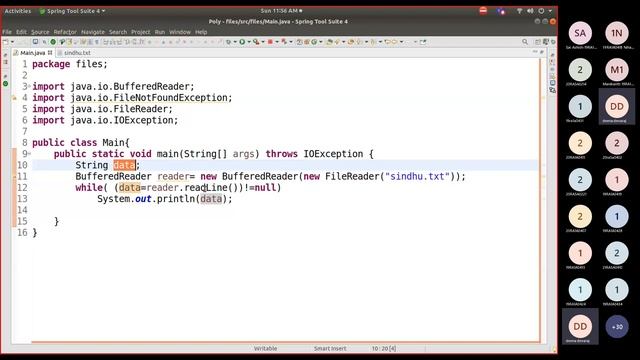640x360 pixels.
Task: Click the "sindhu.txt" string in line 11
Action: [418, 176]
